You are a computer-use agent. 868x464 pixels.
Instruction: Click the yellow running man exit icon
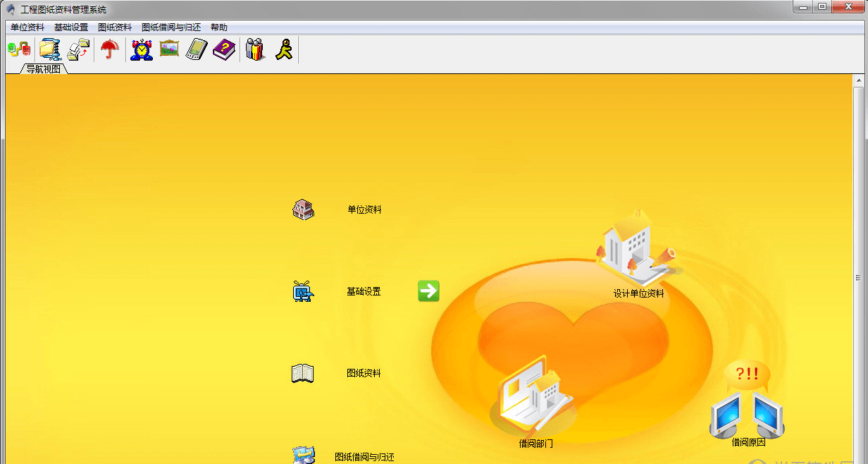pyautogui.click(x=284, y=49)
